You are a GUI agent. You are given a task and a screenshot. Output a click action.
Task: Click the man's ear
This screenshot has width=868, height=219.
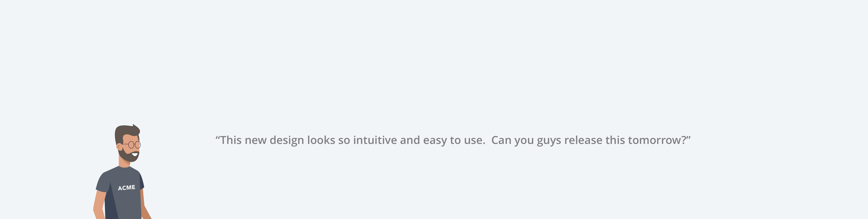pyautogui.click(x=119, y=147)
